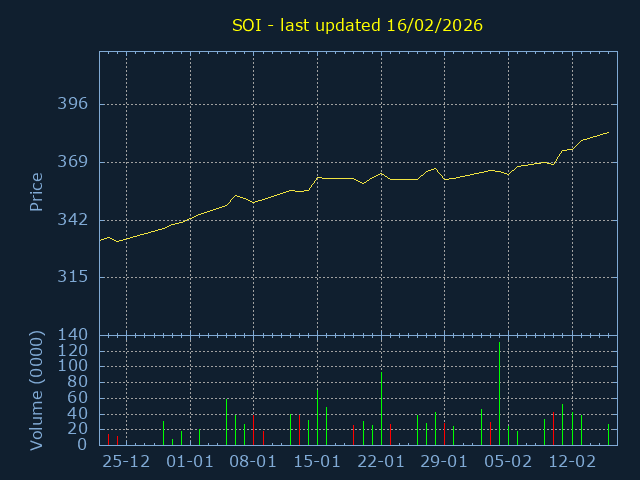Click the 'Price' axis label

coord(36,192)
